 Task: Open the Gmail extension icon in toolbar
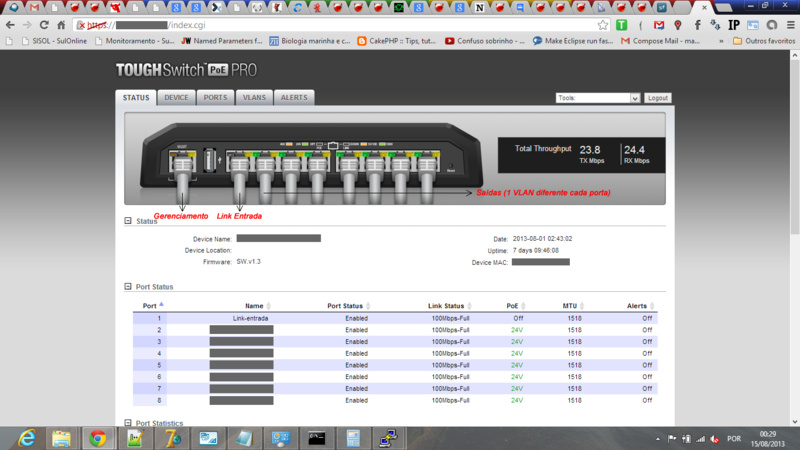pos(659,25)
